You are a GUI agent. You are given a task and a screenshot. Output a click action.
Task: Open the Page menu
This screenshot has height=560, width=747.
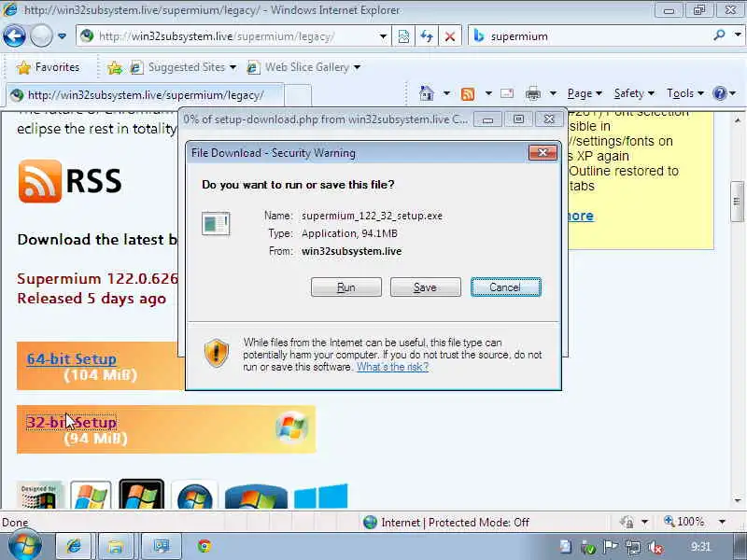[585, 93]
